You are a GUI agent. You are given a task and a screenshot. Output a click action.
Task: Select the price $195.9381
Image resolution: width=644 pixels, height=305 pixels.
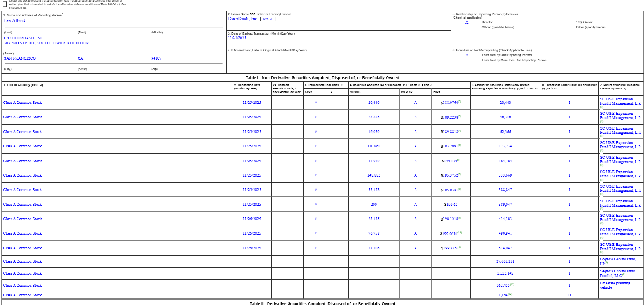(x=449, y=190)
